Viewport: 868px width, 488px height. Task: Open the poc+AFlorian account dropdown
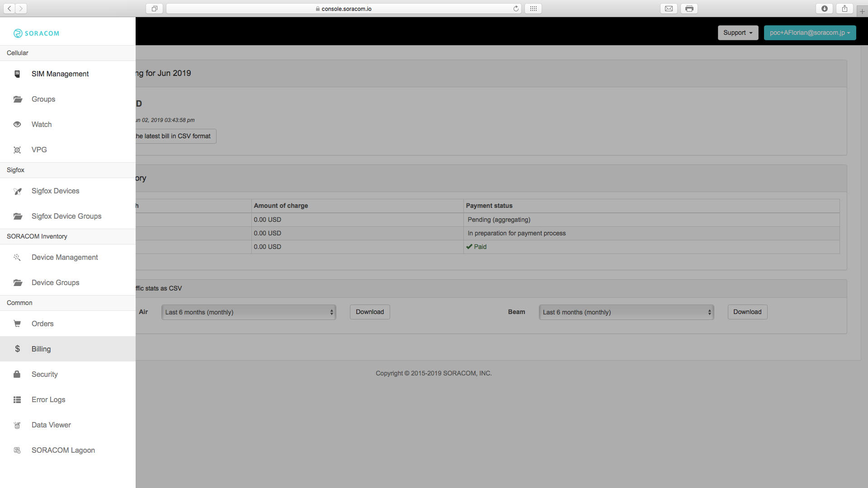tap(810, 33)
